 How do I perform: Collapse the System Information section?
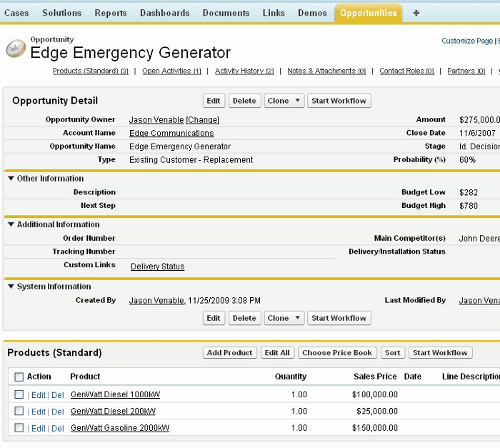coord(11,286)
